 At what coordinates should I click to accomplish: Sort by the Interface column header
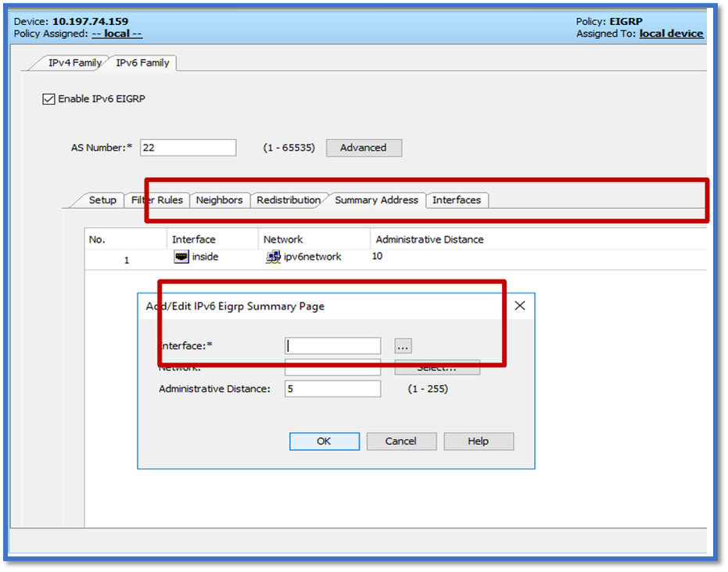point(212,239)
